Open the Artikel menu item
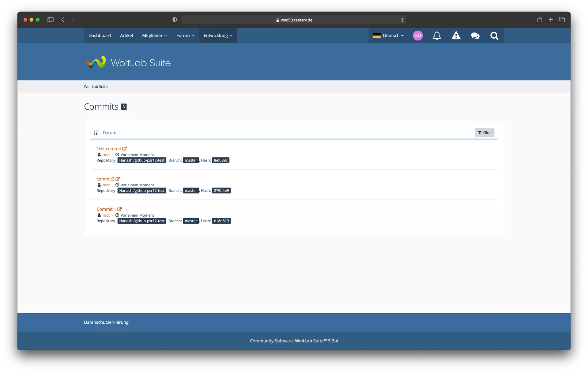The height and width of the screenshot is (373, 588). [126, 36]
